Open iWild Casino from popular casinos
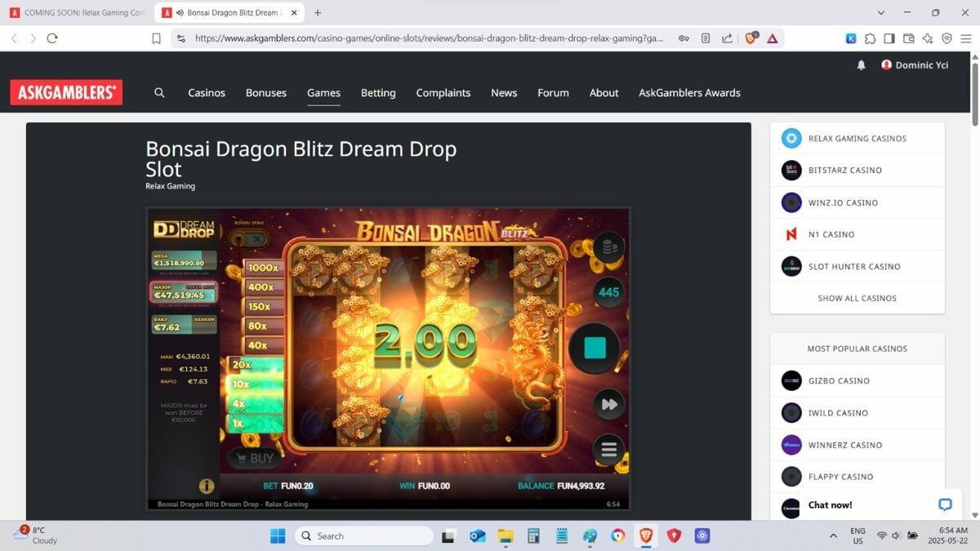This screenshot has height=551, width=980. (x=857, y=413)
